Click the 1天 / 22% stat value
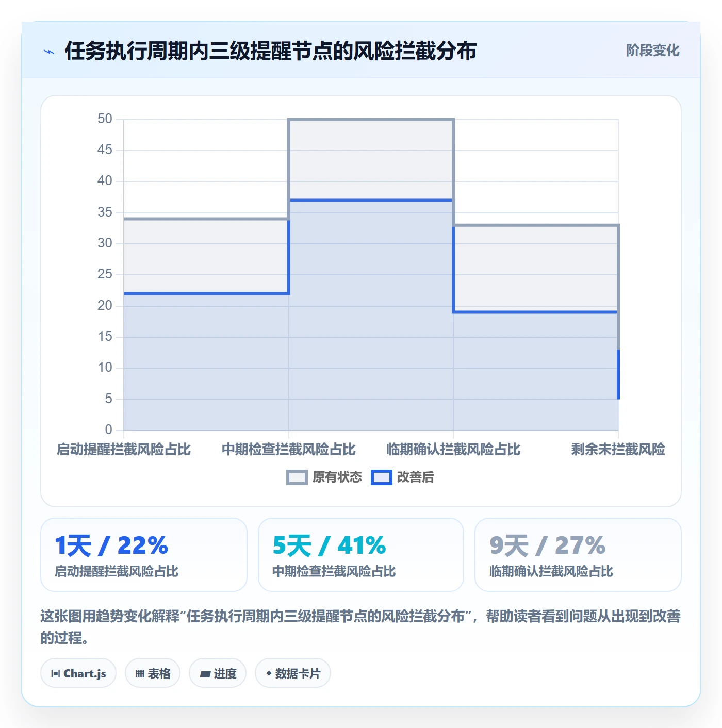Viewport: 722px width, 728px height. (112, 545)
